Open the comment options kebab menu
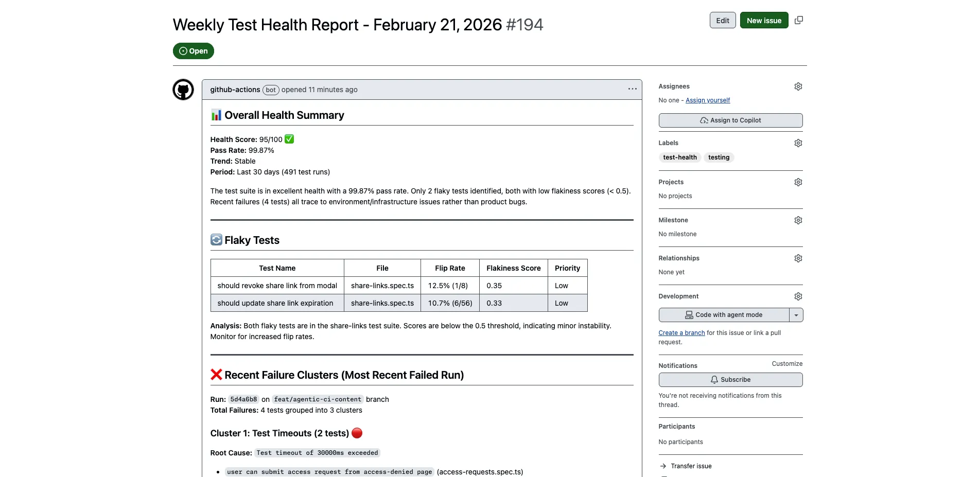 tap(632, 89)
